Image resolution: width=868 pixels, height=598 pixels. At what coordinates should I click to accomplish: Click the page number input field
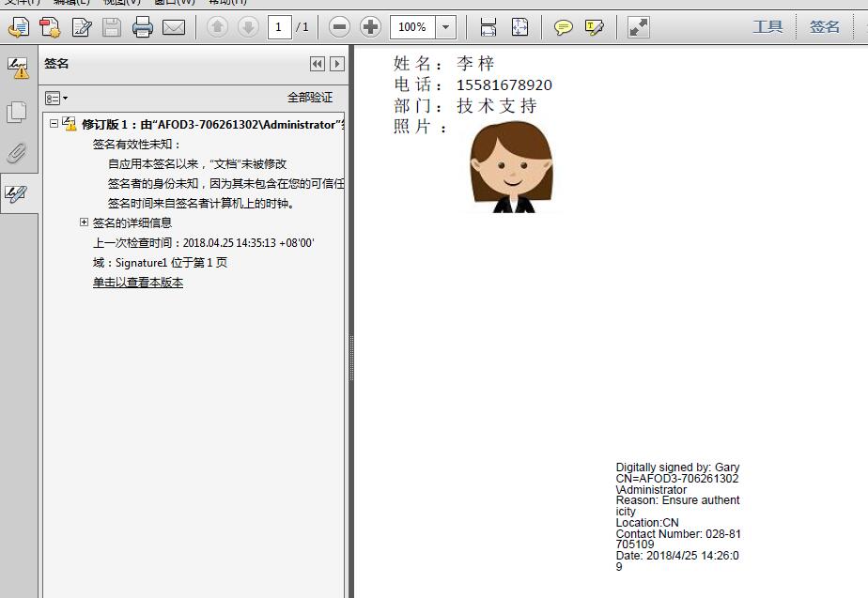pyautogui.click(x=280, y=27)
